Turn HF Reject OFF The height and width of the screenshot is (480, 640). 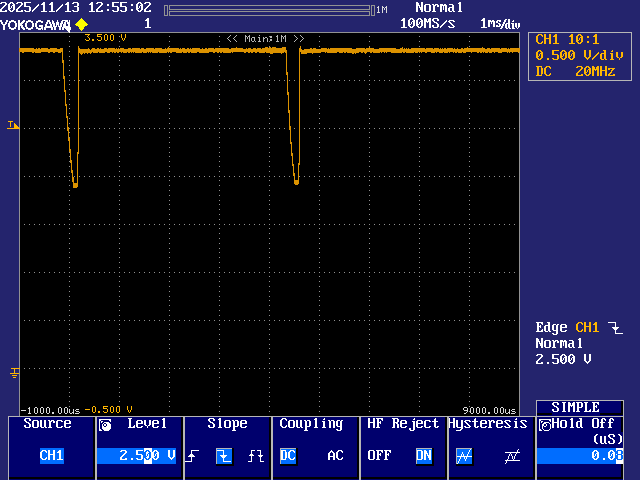379,456
